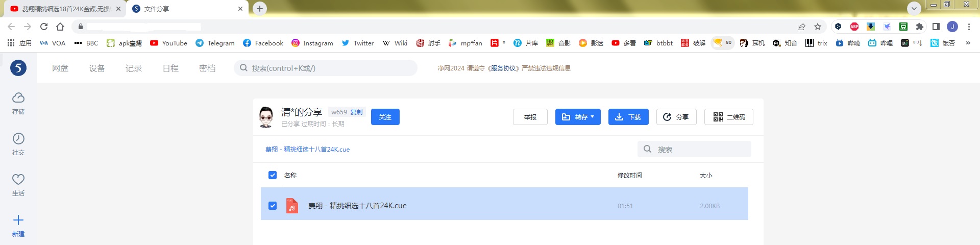Switch to the 网盘 tab
Image resolution: width=980 pixels, height=245 pixels.
[60, 68]
